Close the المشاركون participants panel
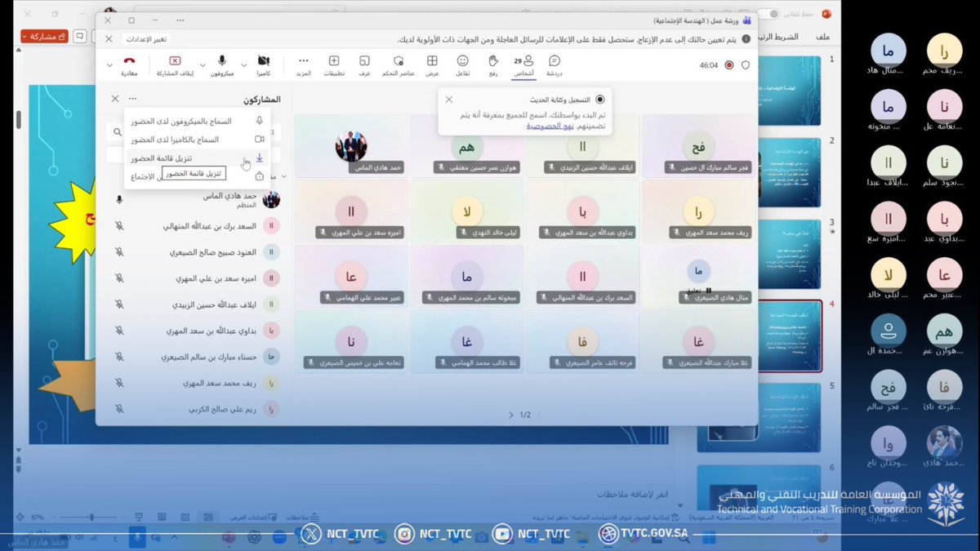Viewport: 980px width, 551px height. click(x=115, y=99)
